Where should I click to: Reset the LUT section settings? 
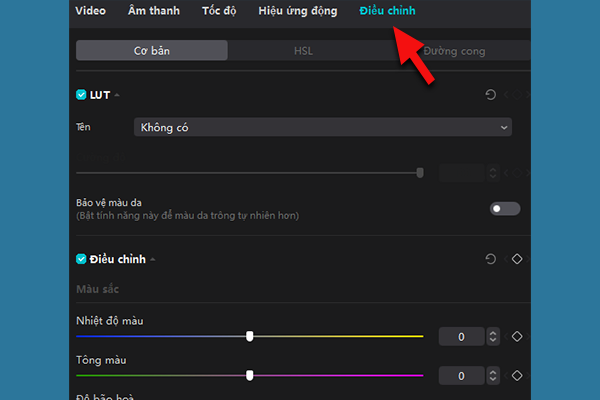[x=490, y=95]
